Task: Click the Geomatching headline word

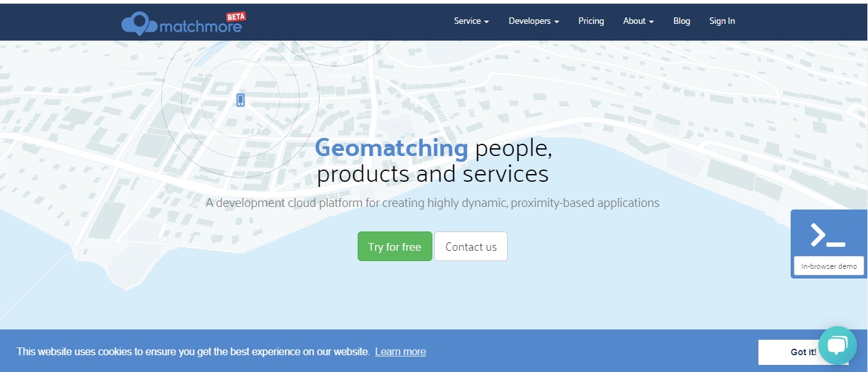Action: 392,148
